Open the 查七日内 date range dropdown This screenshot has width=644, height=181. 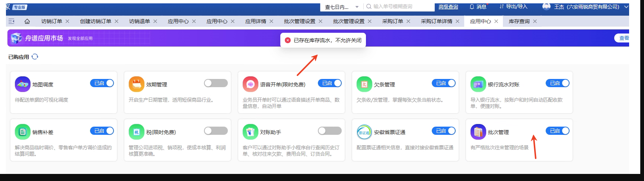[x=341, y=7]
